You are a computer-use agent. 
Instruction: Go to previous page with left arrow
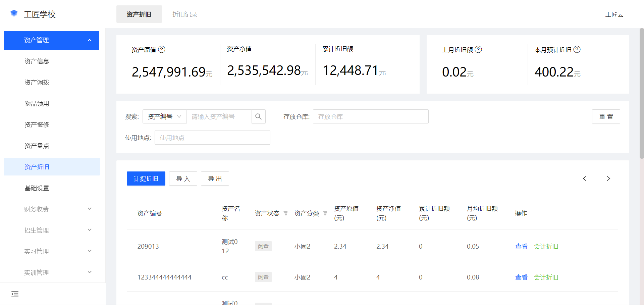585,179
